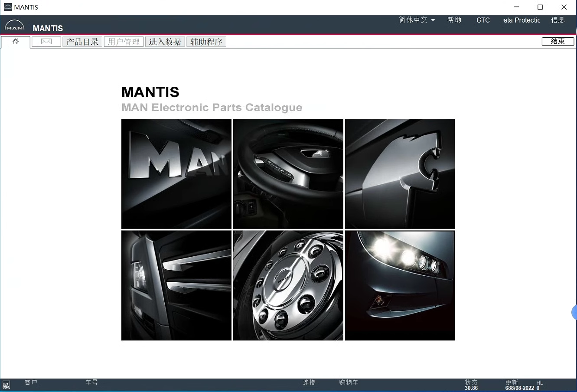Image resolution: width=577 pixels, height=392 pixels.
Task: Click the 结束 button
Action: (558, 41)
